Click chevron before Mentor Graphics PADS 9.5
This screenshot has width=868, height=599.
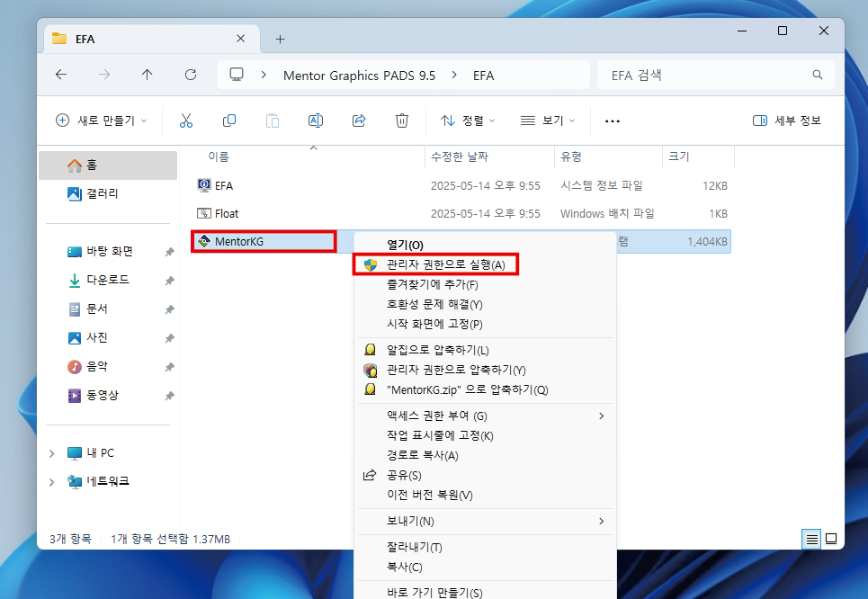tap(264, 75)
